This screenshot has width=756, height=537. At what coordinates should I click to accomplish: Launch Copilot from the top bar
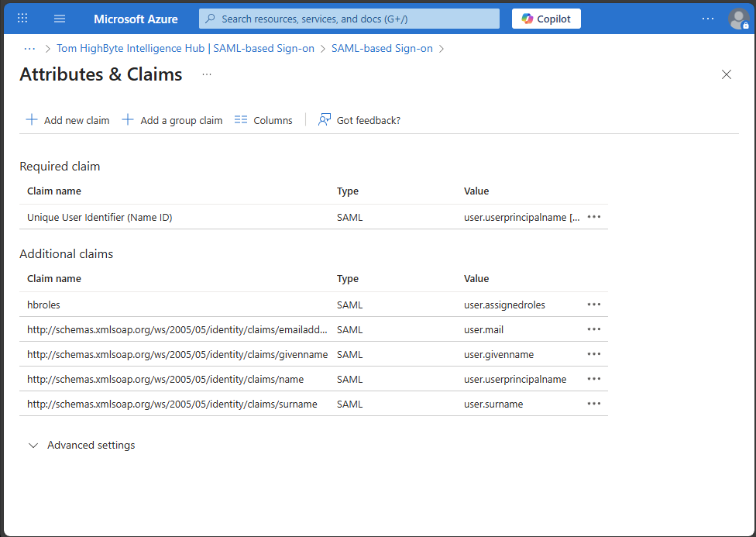pyautogui.click(x=546, y=19)
